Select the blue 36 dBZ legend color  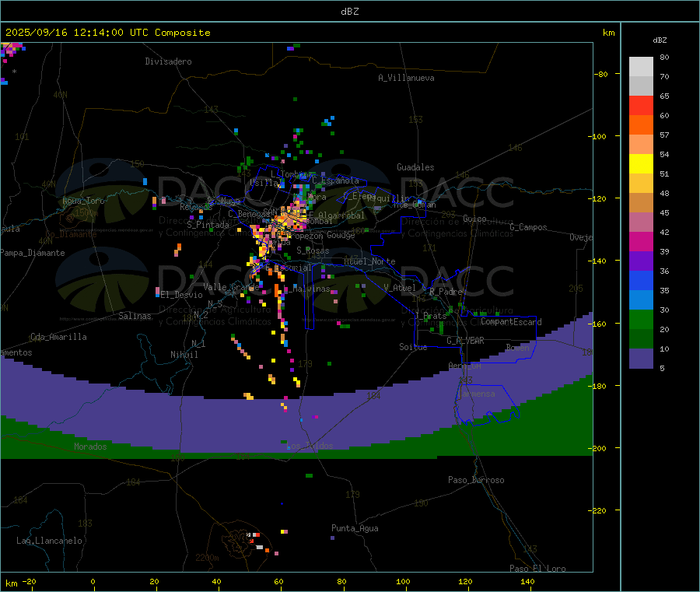[x=641, y=280]
